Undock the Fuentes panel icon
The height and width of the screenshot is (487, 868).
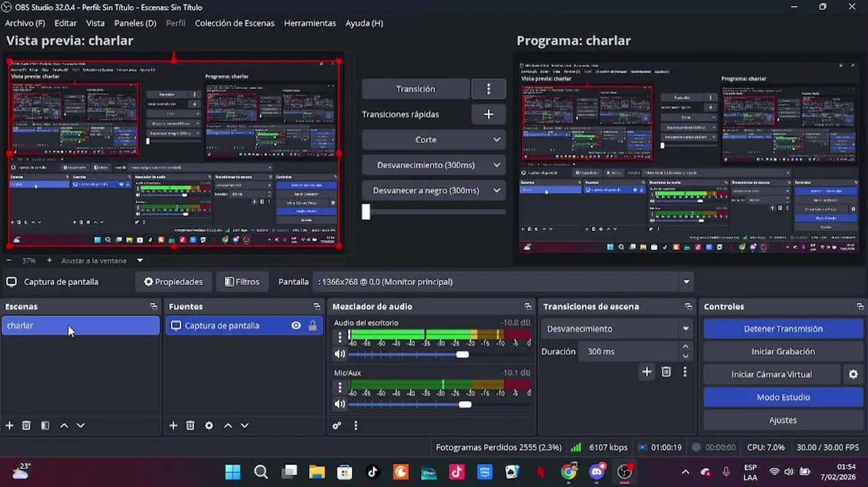(317, 306)
